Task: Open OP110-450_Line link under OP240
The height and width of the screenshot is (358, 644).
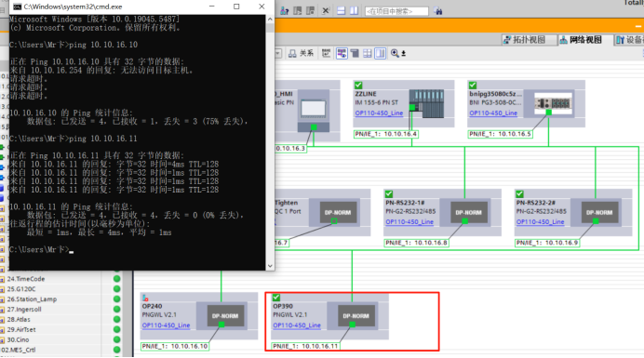Action: (x=166, y=325)
